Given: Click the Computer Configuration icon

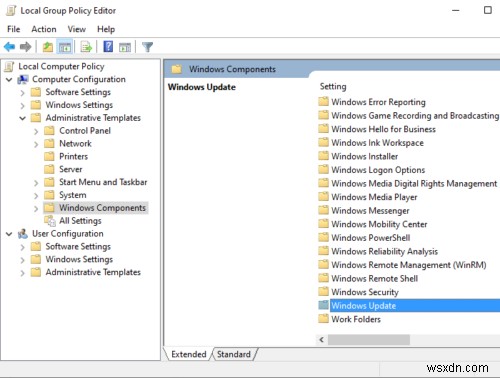Looking at the screenshot, I should pos(23,79).
